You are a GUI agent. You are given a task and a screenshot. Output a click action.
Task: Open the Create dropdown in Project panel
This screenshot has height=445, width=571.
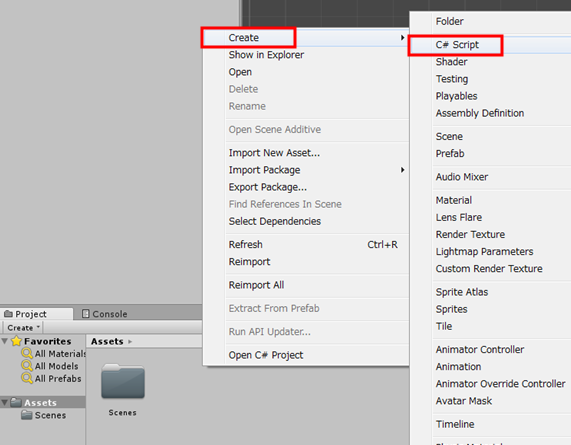23,328
